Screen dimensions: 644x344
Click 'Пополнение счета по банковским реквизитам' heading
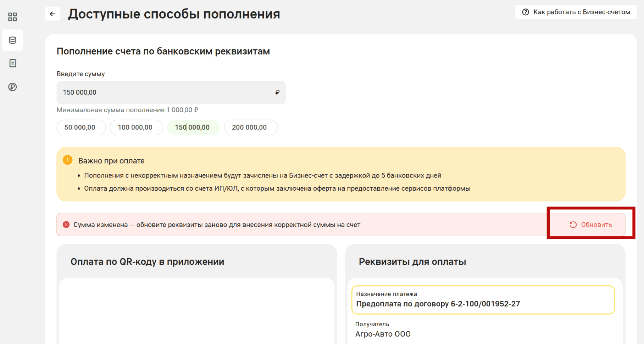tap(163, 51)
